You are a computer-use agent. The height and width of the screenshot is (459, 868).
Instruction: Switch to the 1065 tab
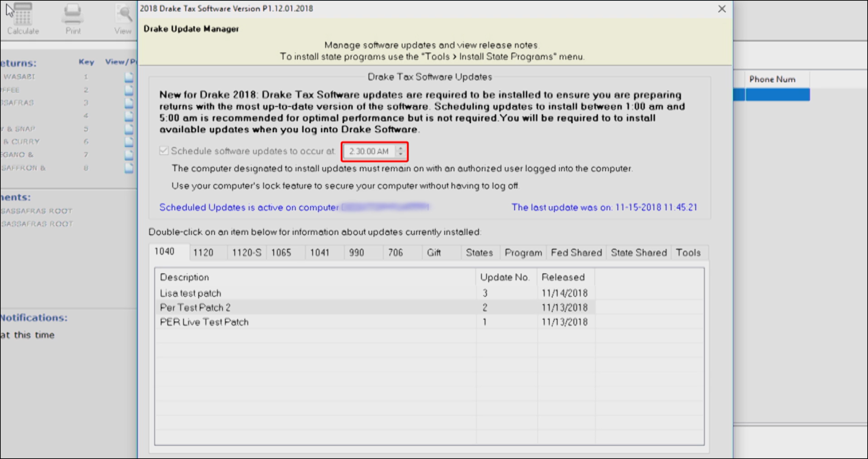(x=285, y=253)
